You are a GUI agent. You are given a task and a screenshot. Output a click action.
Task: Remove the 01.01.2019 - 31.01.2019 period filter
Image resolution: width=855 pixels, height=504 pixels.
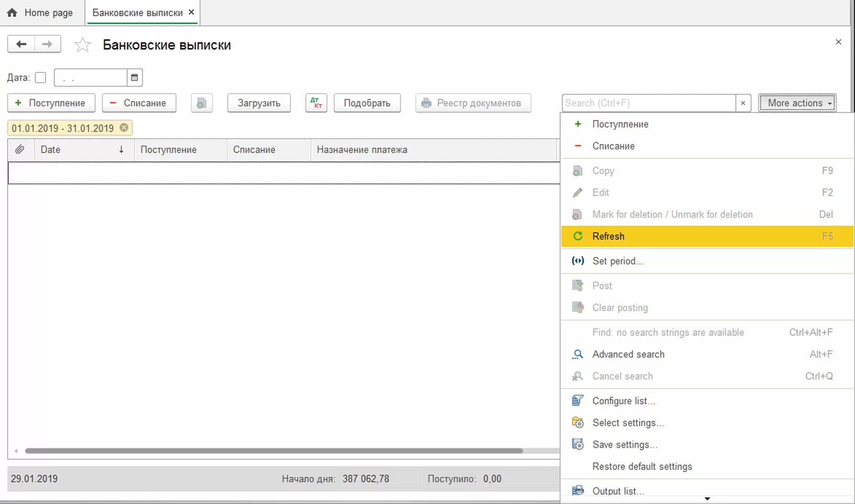pos(124,127)
